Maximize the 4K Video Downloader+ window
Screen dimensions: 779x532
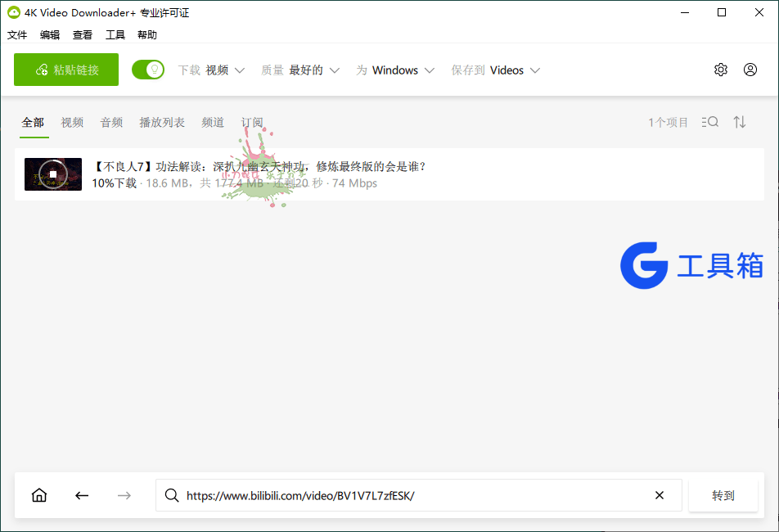point(722,12)
